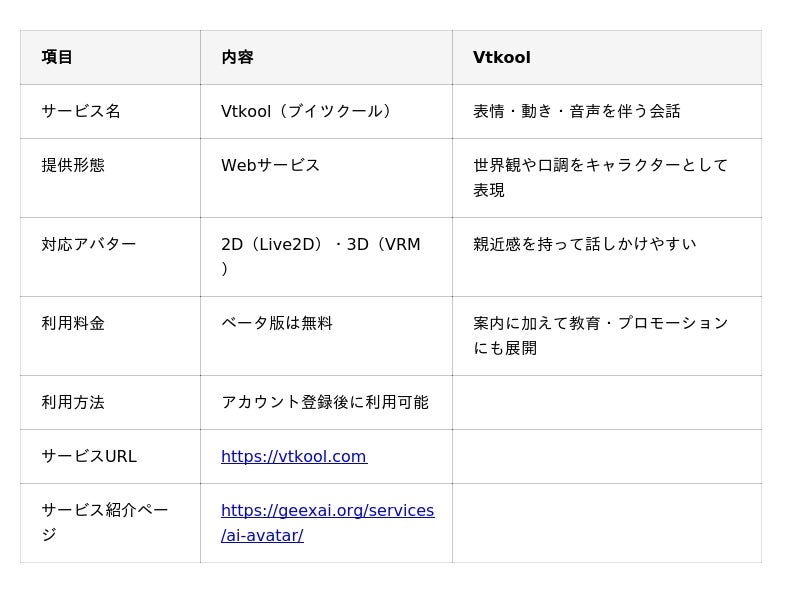Click the 2D（Live2D）・3D（VRM）cell
Viewport: 800px width, 593px height.
pyautogui.click(x=327, y=257)
